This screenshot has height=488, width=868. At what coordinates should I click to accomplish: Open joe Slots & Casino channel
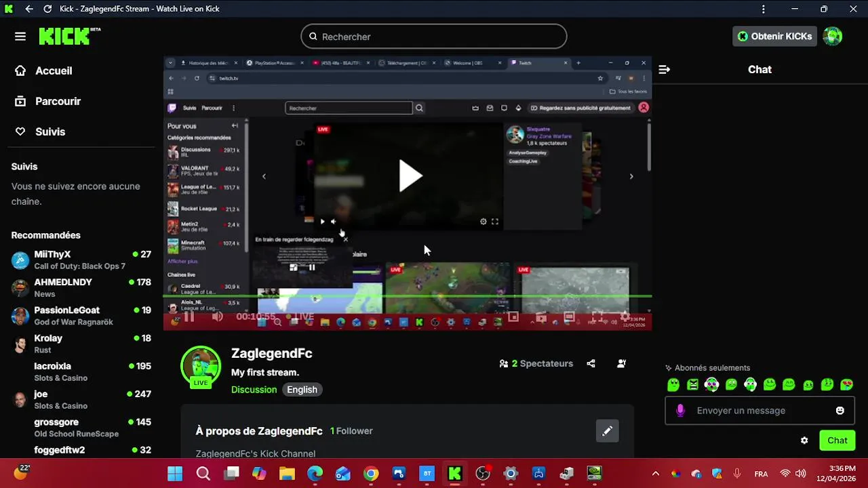coord(81,399)
